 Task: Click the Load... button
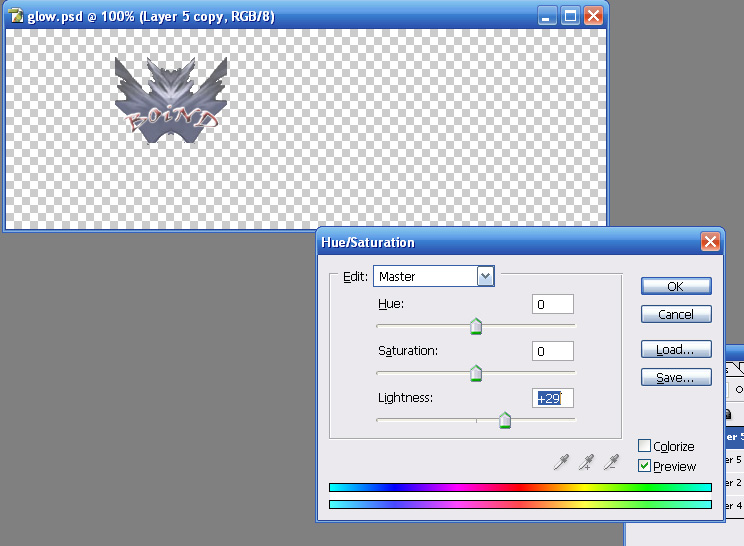tap(676, 350)
